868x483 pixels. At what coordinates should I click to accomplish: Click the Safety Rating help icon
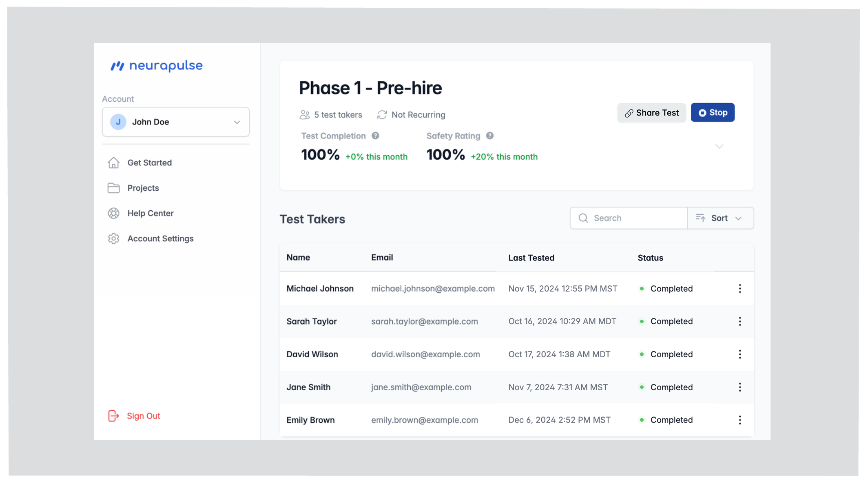(489, 136)
